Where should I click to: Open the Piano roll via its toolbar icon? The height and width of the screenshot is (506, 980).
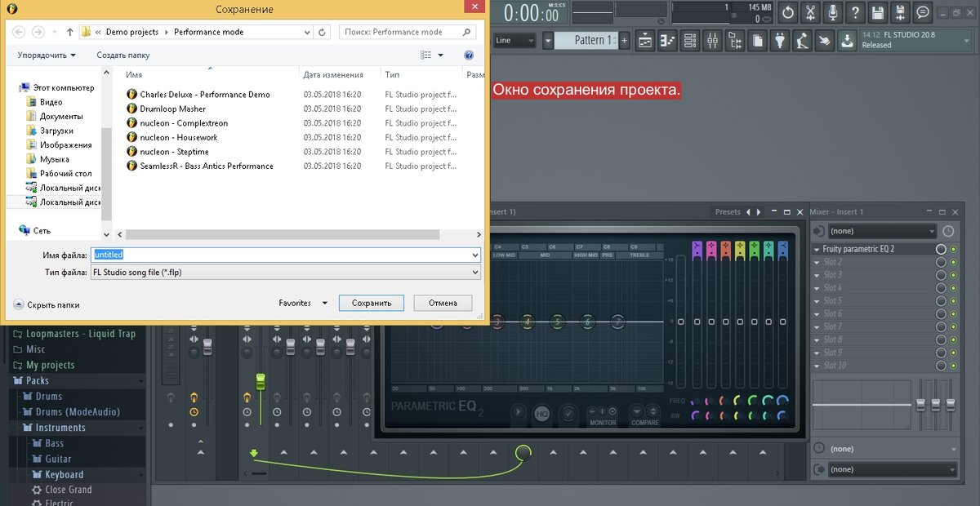click(x=668, y=40)
